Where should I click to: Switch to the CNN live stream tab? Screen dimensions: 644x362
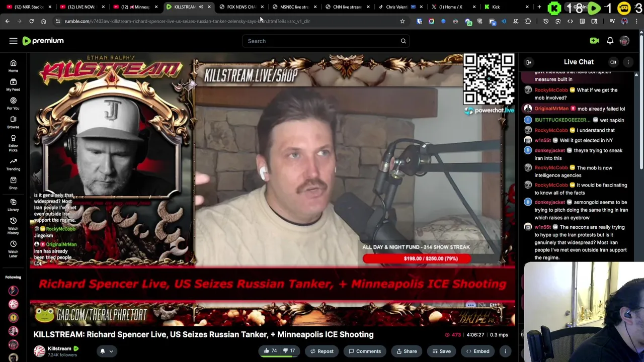(x=347, y=7)
